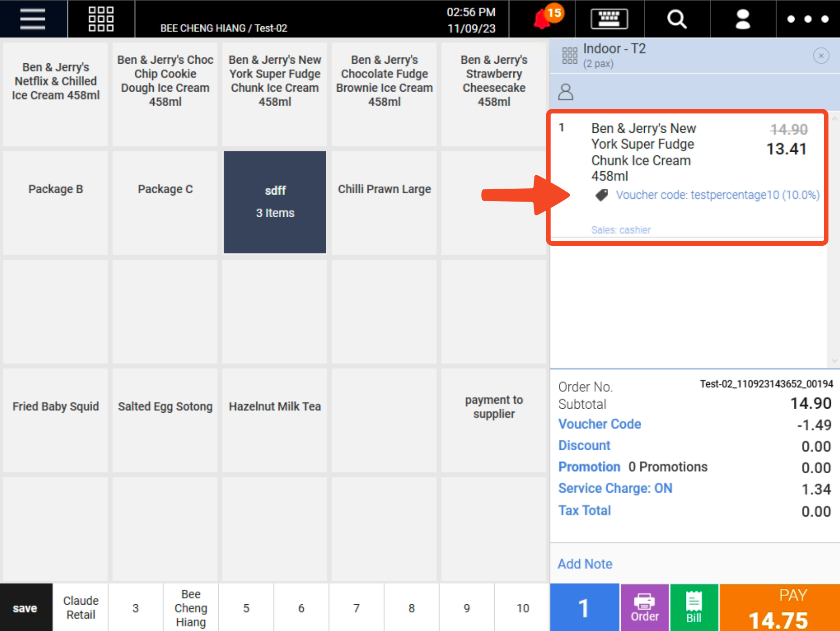Open the table grid view icon
Viewport: 840px width, 631px height.
click(x=101, y=19)
